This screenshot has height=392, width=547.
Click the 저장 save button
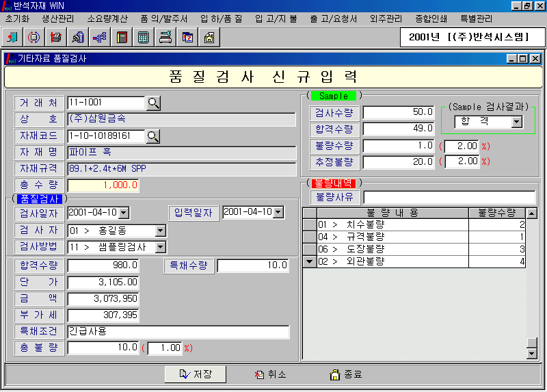[x=196, y=374]
